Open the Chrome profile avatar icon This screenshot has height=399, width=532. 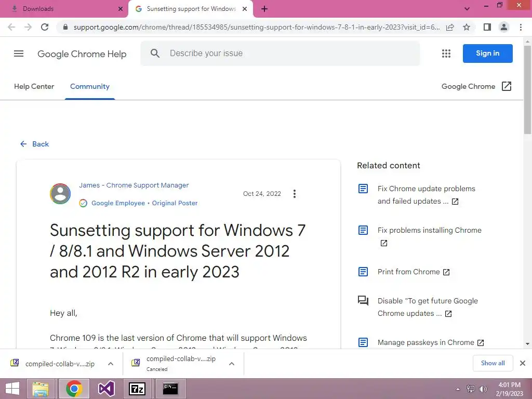click(504, 27)
